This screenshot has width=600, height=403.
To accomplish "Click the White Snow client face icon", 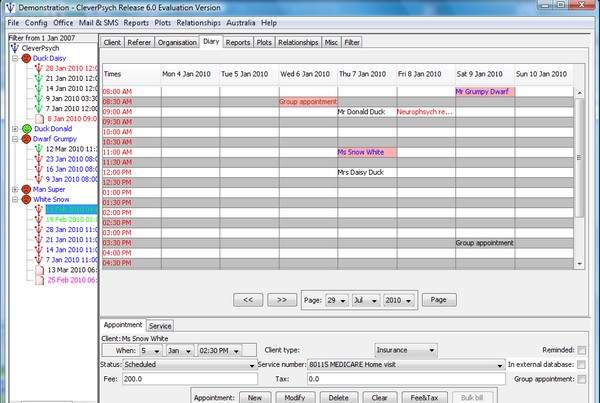I will [x=27, y=199].
